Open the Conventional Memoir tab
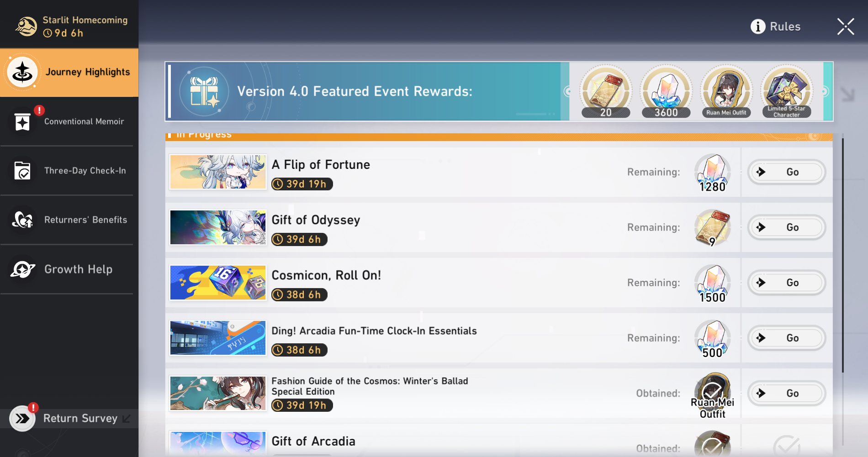 pyautogui.click(x=69, y=121)
